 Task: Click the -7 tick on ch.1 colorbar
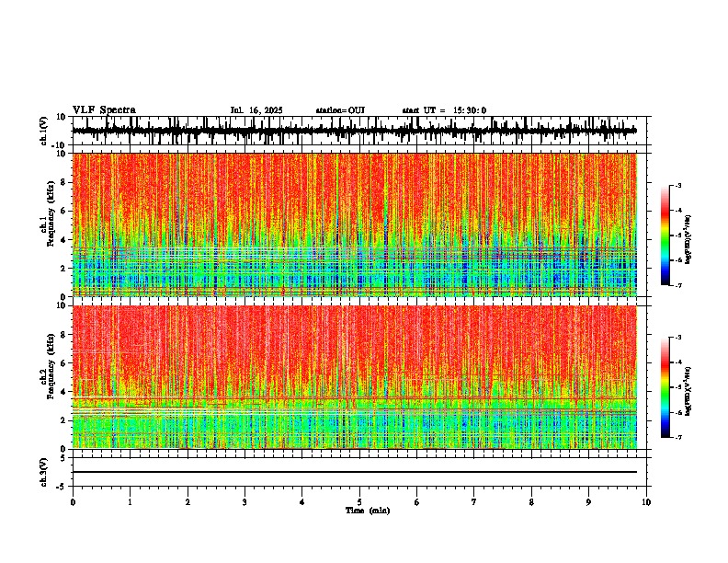pyautogui.click(x=678, y=285)
